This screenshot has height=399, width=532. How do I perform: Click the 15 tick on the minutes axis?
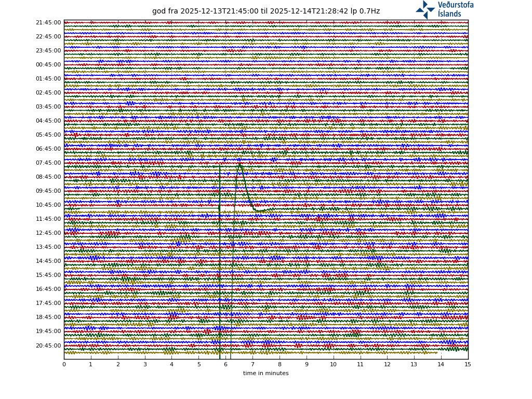click(468, 365)
